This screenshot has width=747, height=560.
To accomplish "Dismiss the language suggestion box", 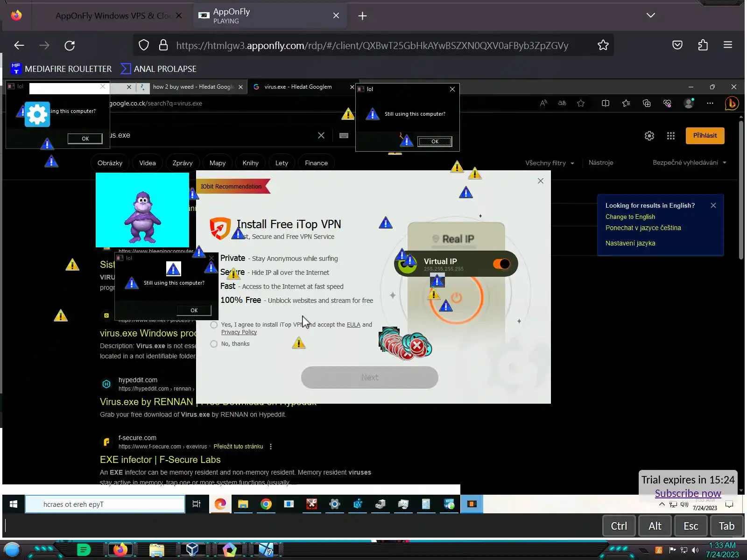I will (x=713, y=205).
